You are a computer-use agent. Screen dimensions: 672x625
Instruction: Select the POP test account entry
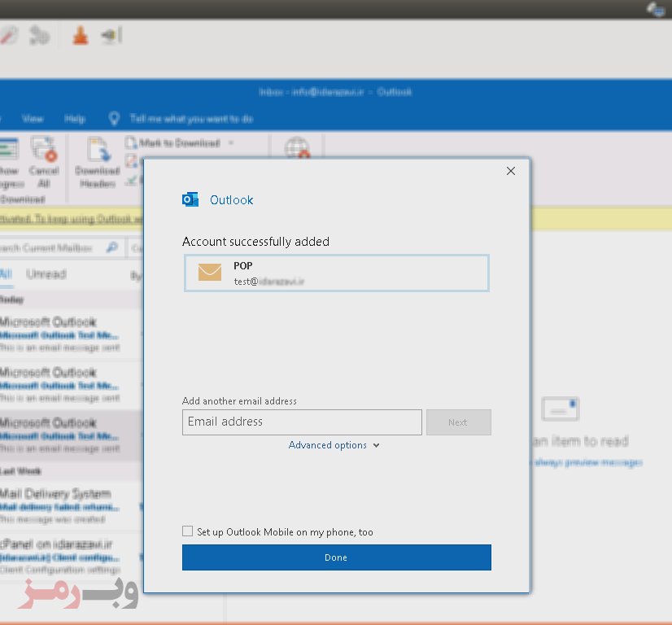[x=337, y=273]
